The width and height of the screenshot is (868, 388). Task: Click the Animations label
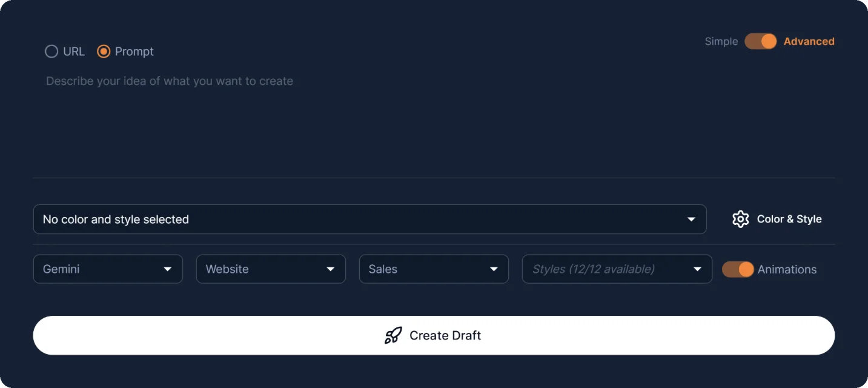tap(787, 269)
